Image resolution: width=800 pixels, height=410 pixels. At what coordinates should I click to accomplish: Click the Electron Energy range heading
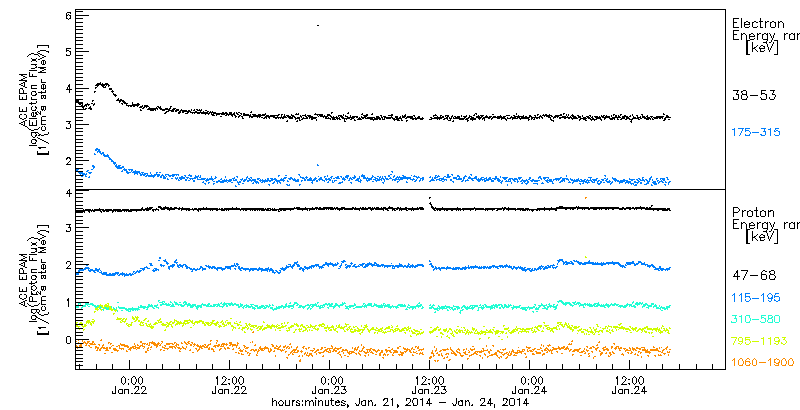pyautogui.click(x=765, y=36)
